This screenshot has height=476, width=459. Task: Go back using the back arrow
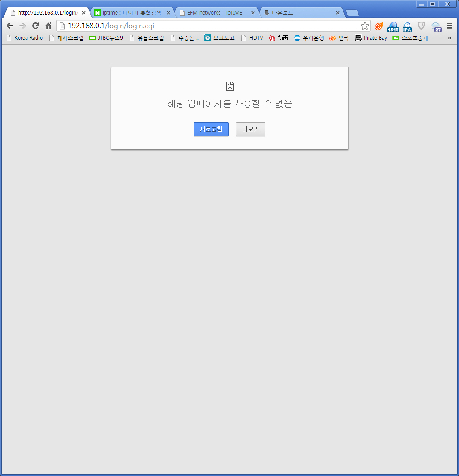pyautogui.click(x=10, y=26)
